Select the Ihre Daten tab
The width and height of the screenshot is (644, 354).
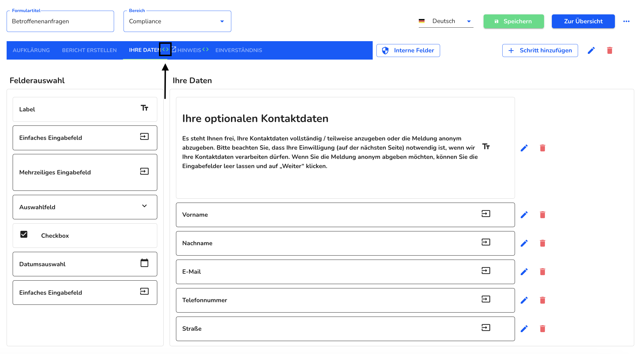(145, 50)
